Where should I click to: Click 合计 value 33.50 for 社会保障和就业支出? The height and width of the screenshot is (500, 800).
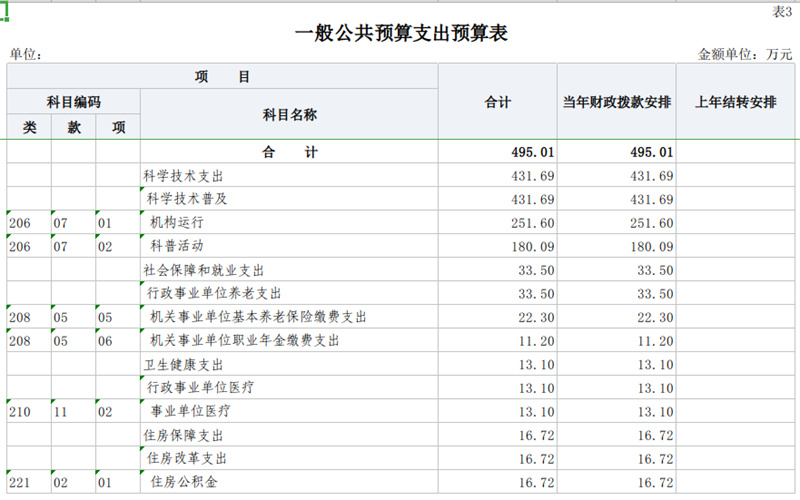pyautogui.click(x=536, y=270)
